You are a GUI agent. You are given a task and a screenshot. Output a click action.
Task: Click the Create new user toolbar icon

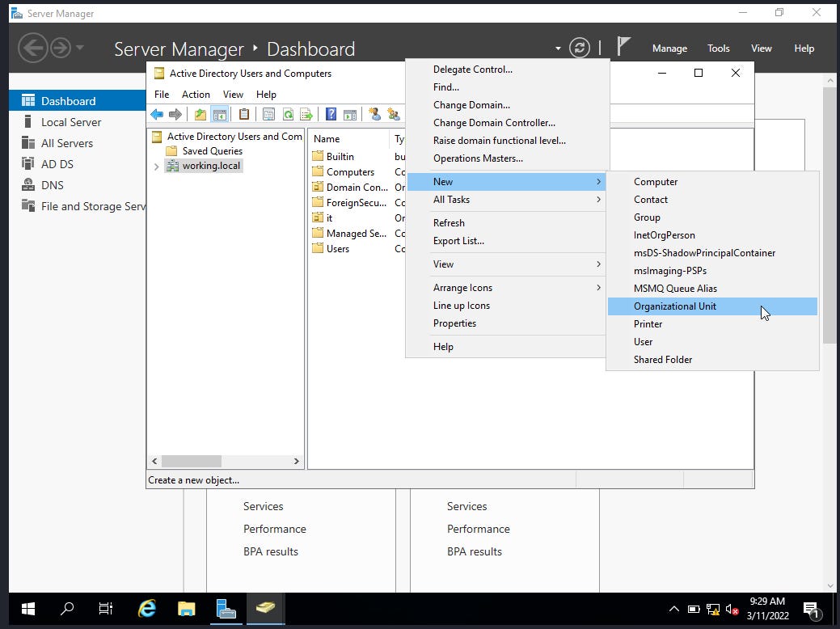coord(375,114)
